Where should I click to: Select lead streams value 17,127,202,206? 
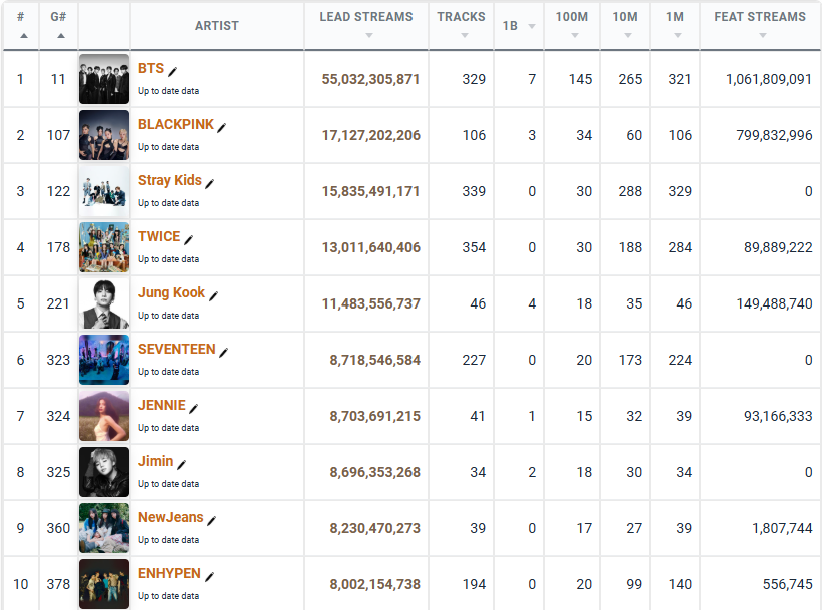tap(371, 136)
